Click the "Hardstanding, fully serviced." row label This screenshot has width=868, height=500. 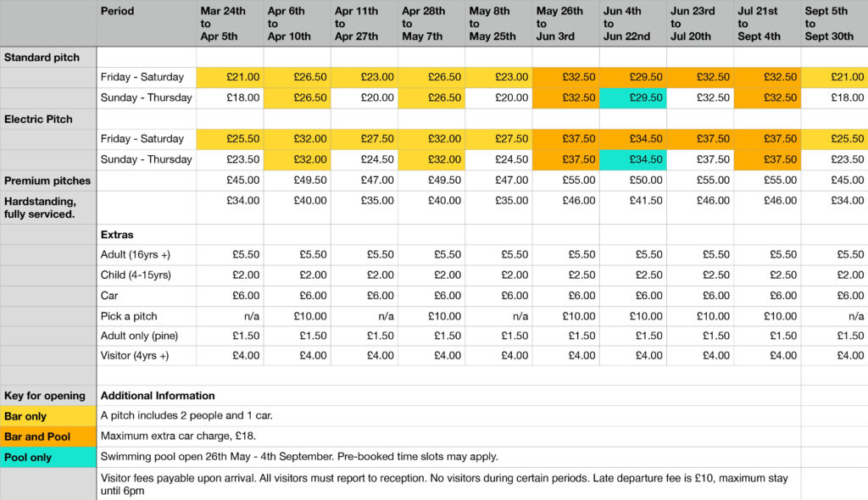48,208
